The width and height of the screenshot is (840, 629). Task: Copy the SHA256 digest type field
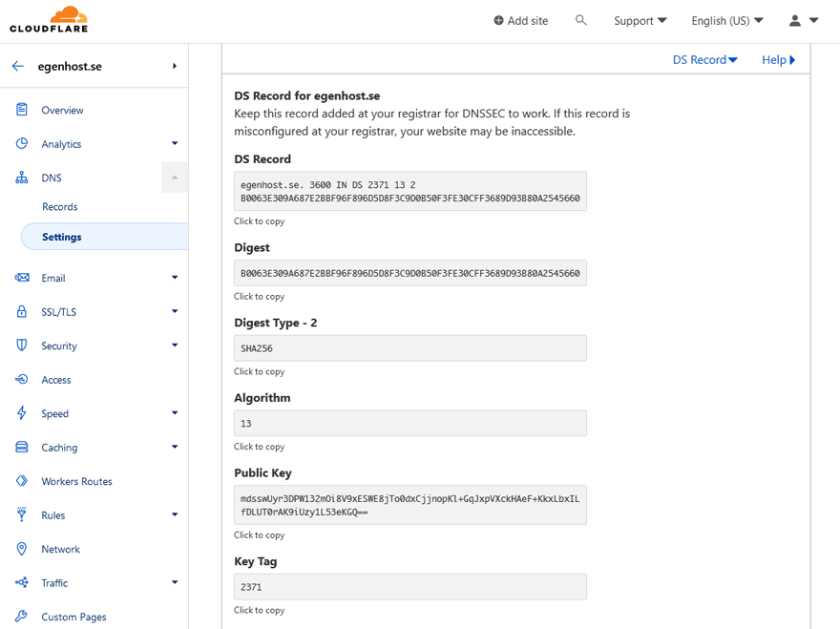(x=410, y=348)
